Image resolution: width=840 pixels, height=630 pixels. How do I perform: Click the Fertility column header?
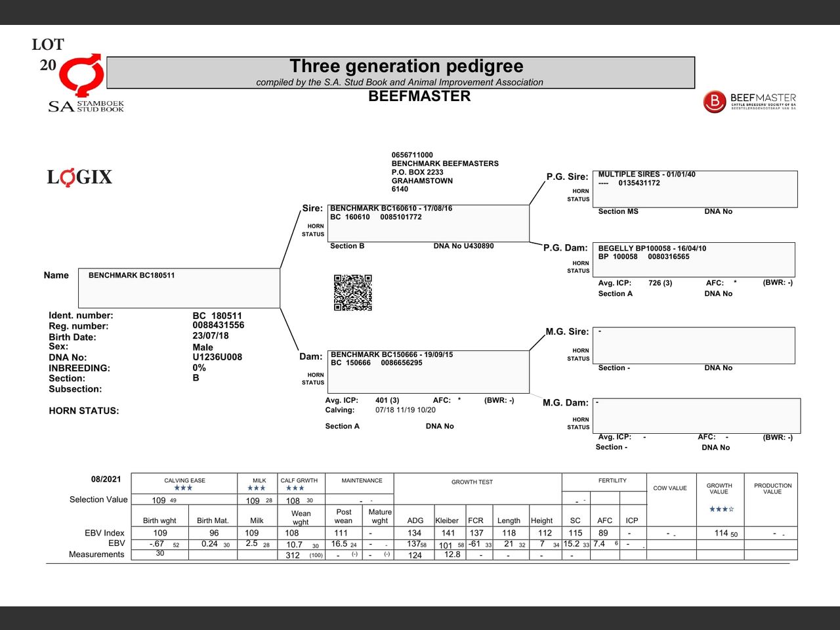[612, 481]
